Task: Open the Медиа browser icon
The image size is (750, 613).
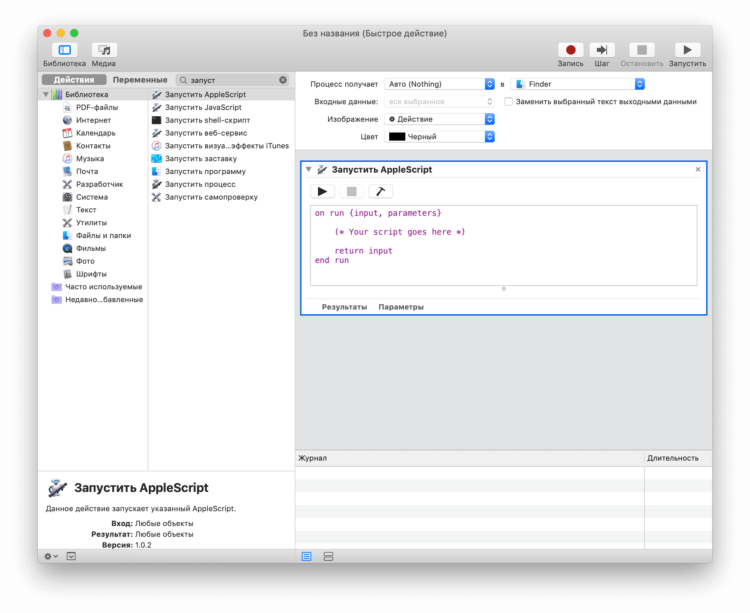Action: (104, 50)
